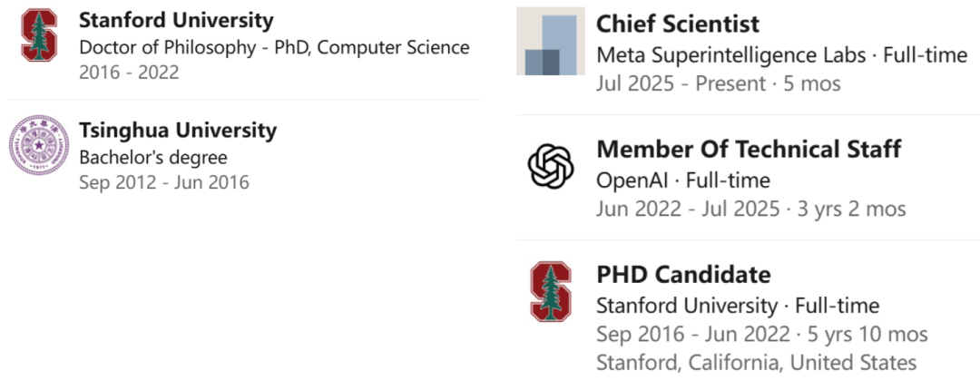This screenshot has height=380, width=980.
Task: Click the Stanford University · Full-time line
Action: 737,306
